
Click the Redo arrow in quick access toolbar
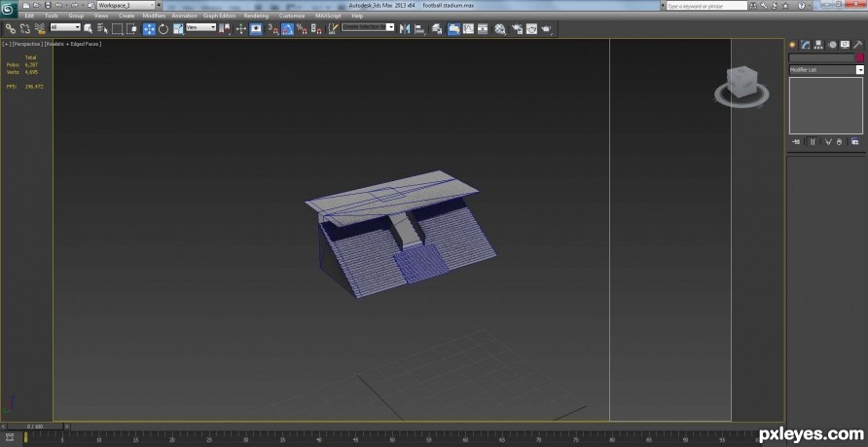point(74,5)
